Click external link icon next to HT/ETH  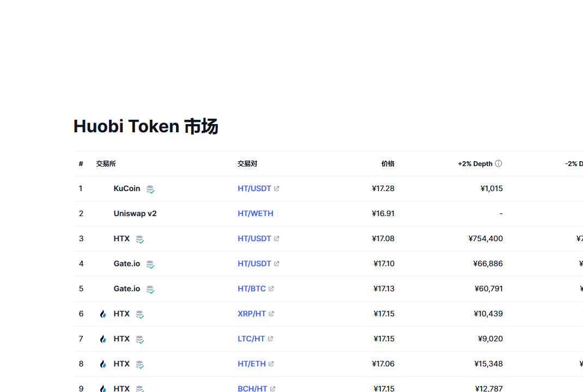[x=271, y=364]
